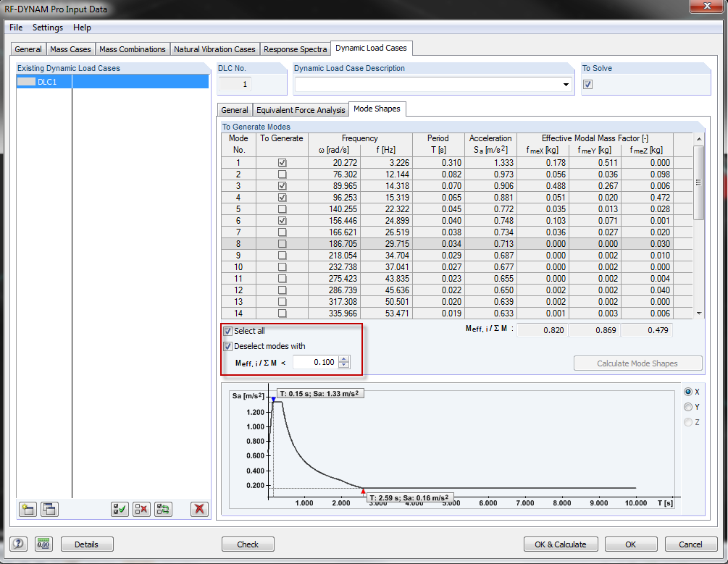Create a new dynamic load case
Viewport: 728px width, 564px height.
(x=27, y=509)
